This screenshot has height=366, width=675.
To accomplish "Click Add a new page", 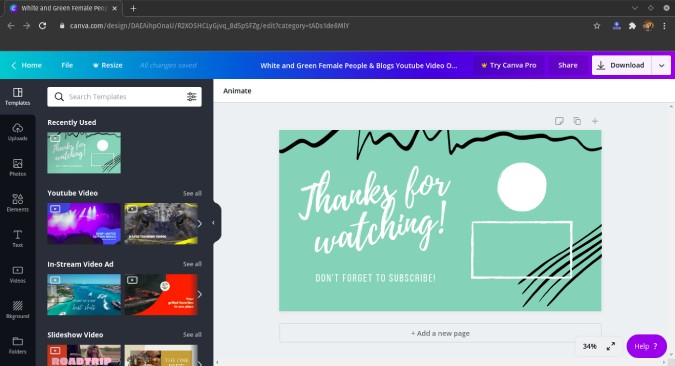I will click(440, 333).
